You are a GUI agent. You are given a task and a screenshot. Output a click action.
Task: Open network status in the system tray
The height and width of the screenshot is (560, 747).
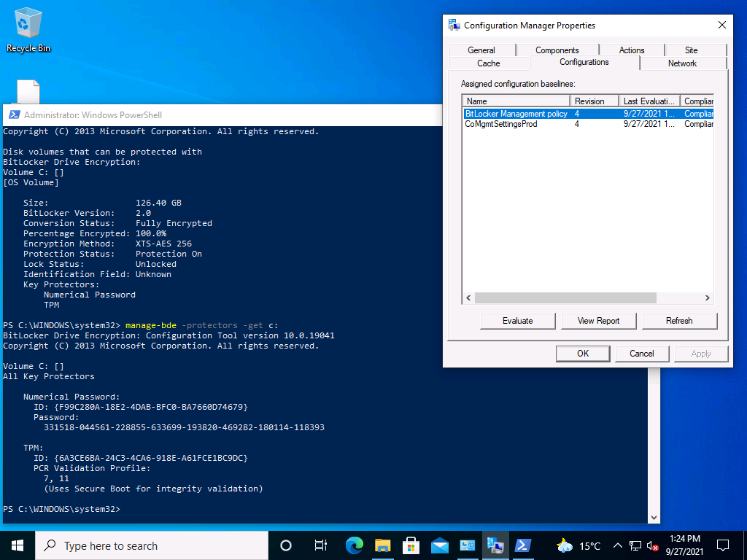pyautogui.click(x=635, y=545)
